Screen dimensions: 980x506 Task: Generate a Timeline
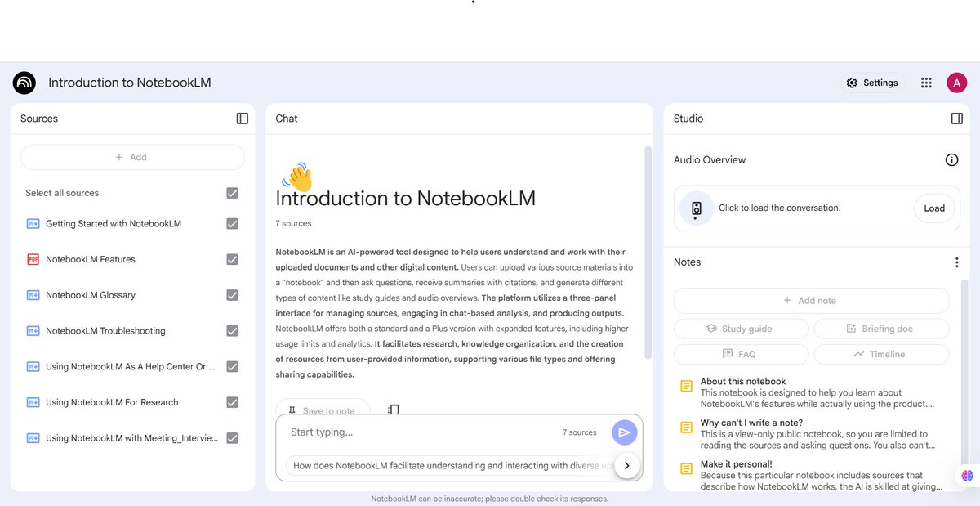[x=881, y=354]
